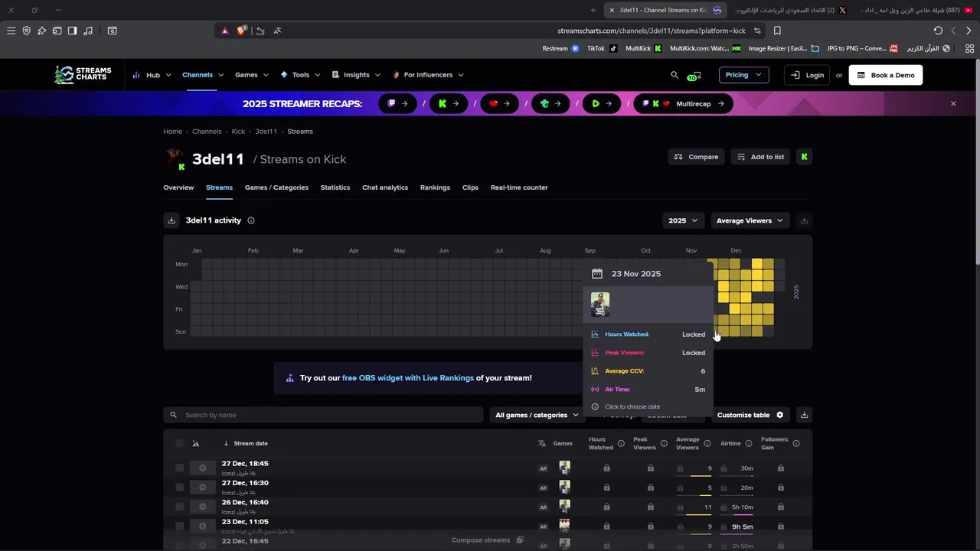Click the Peak Viewers column info icon

click(x=664, y=443)
